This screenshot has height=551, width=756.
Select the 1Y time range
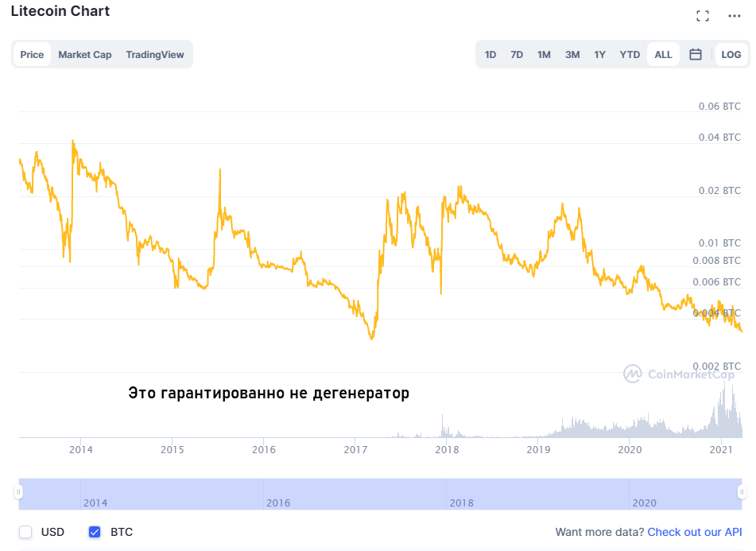(x=600, y=55)
